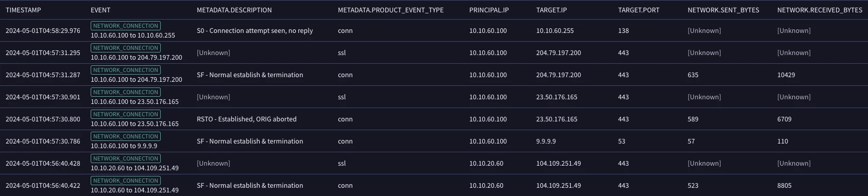This screenshot has width=868, height=196.
Task: Click the METADATA.PRODUCT_EVENT_TYPE column header
Action: (390, 10)
